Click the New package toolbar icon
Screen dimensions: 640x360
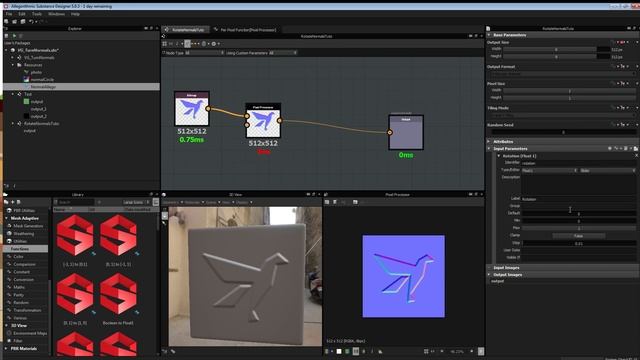pos(6,22)
